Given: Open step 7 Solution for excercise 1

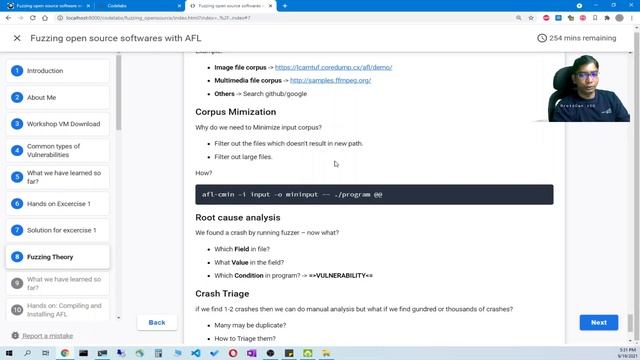Looking at the screenshot, I should (x=58, y=230).
